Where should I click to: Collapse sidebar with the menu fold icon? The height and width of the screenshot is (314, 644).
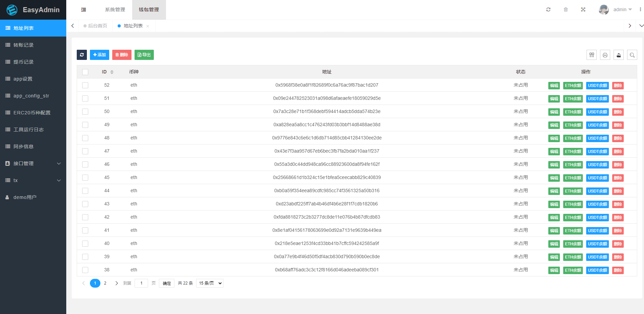click(x=84, y=10)
